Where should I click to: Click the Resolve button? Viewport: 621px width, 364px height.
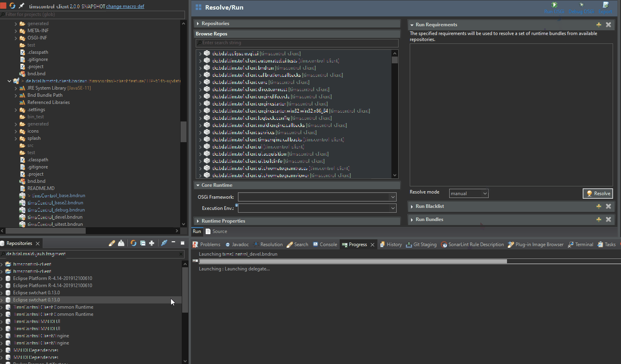click(x=597, y=193)
